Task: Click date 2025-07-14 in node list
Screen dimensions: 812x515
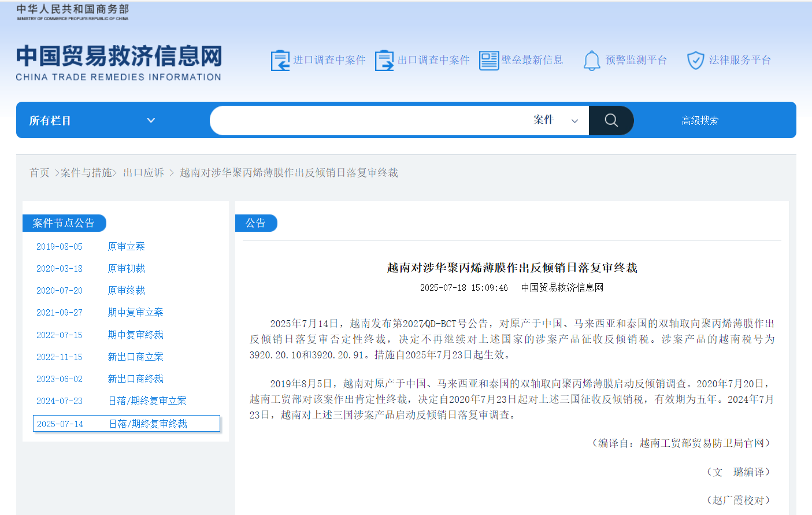Action: tap(60, 424)
